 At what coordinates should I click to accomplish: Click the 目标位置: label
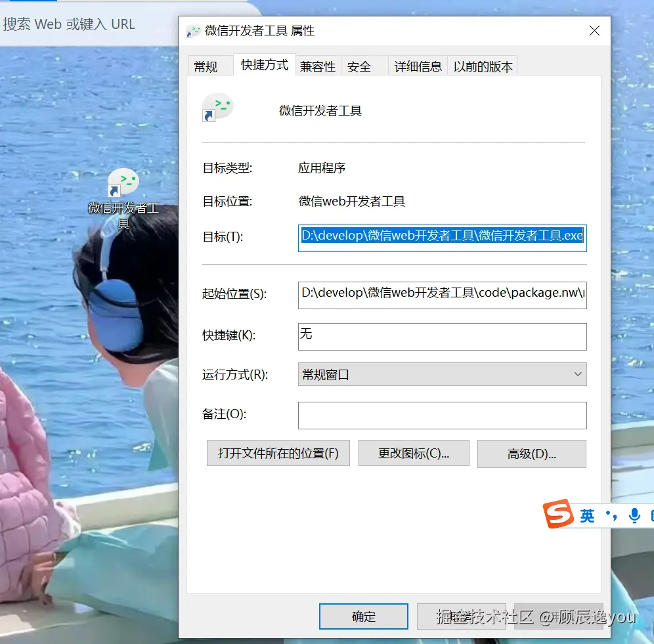point(227,202)
